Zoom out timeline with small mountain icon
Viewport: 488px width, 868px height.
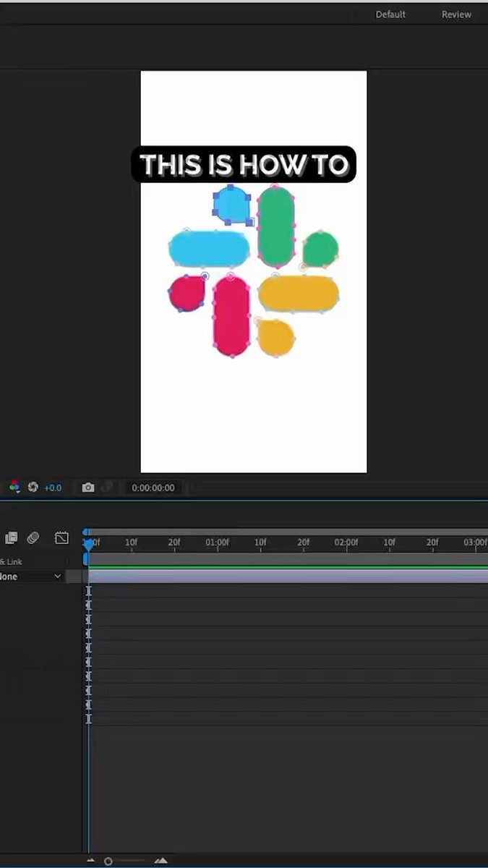tap(91, 861)
